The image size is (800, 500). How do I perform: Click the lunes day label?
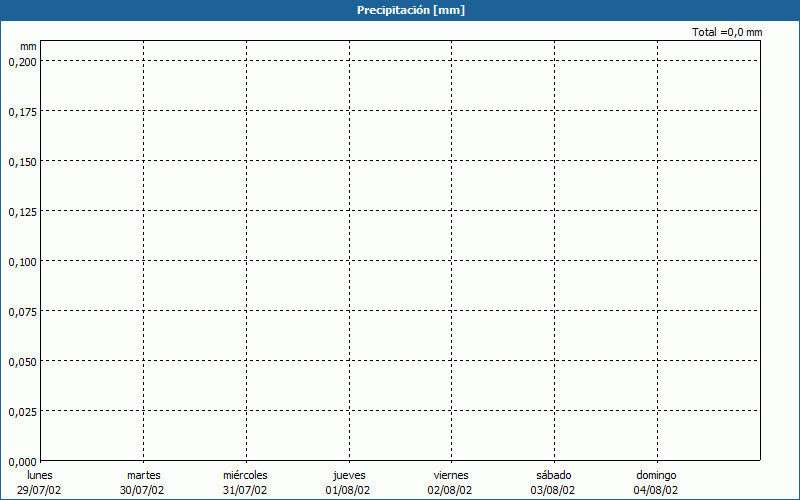pyautogui.click(x=40, y=475)
